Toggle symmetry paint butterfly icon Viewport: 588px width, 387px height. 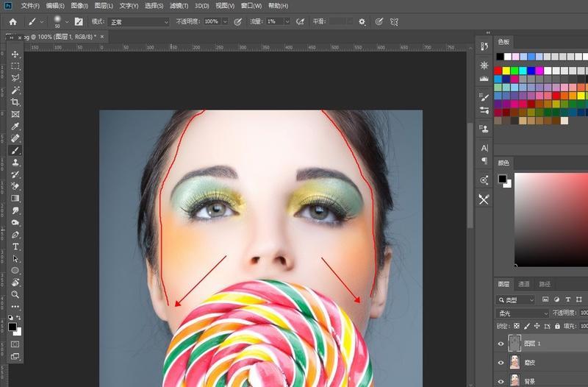click(x=394, y=22)
